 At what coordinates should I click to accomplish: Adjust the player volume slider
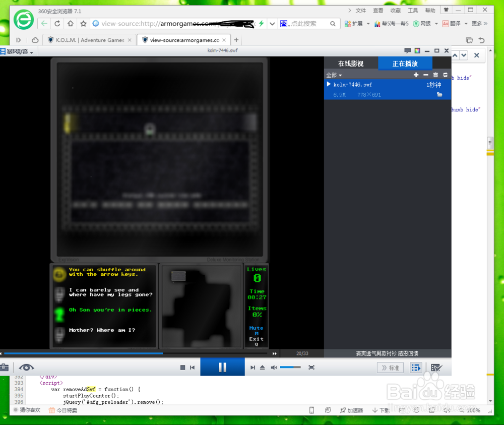coord(290,367)
